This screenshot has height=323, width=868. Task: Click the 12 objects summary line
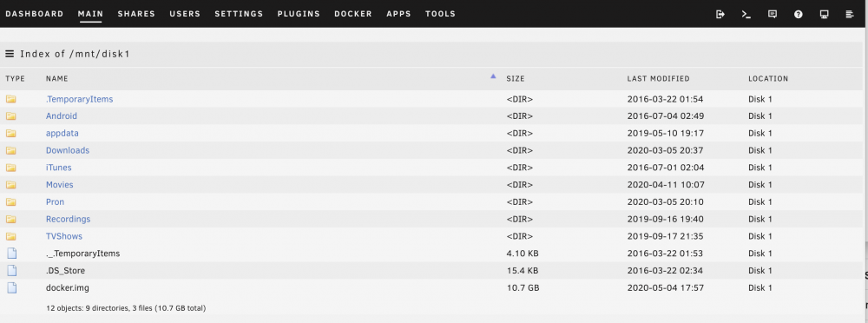click(x=126, y=308)
